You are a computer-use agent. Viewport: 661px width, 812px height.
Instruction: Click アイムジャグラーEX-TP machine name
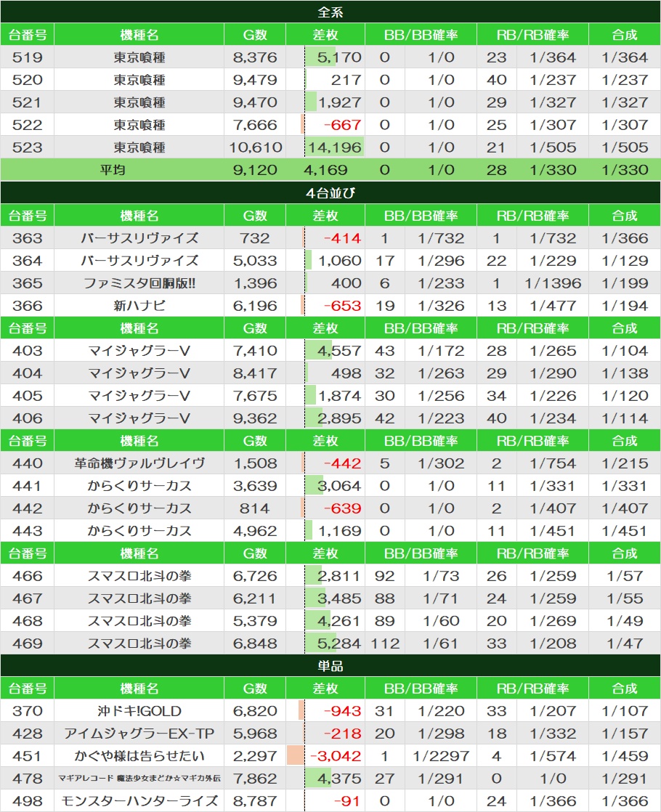click(139, 734)
